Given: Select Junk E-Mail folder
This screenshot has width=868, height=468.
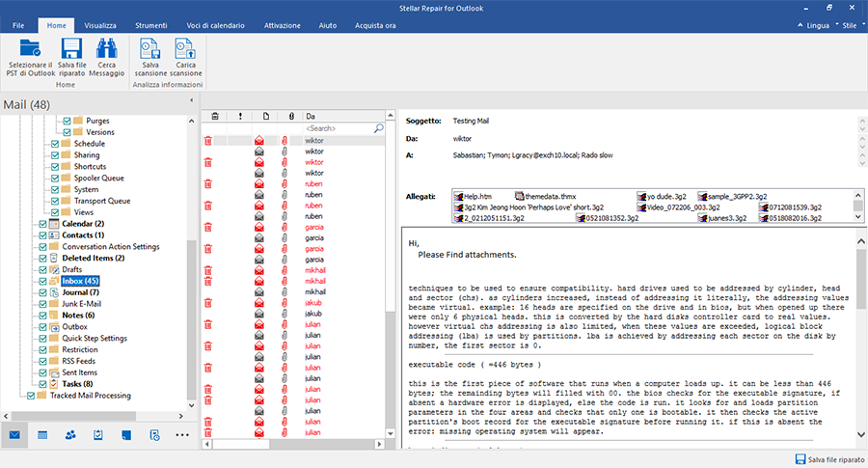Looking at the screenshot, I should click(81, 304).
